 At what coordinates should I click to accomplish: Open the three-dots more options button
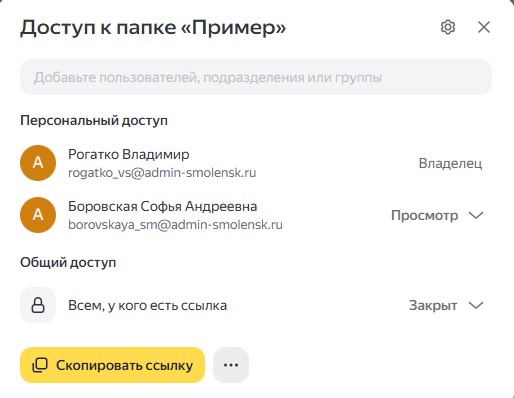231,365
